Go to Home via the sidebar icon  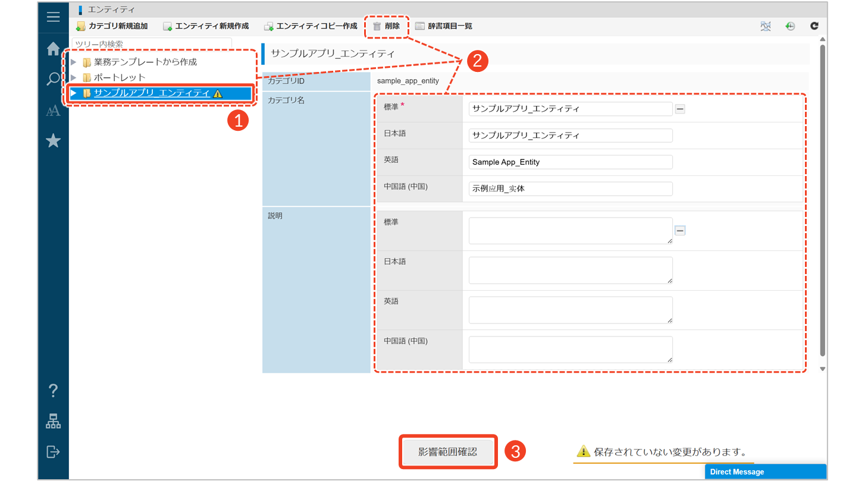click(x=54, y=49)
